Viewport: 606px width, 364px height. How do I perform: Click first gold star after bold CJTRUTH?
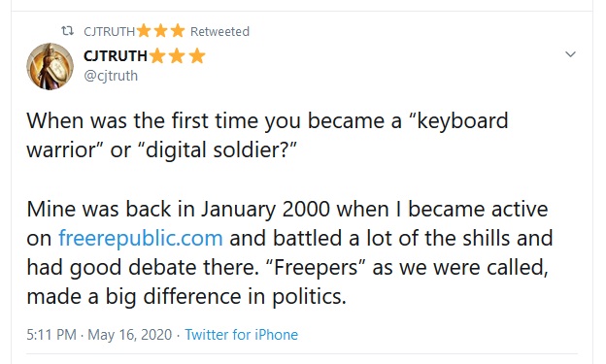157,56
